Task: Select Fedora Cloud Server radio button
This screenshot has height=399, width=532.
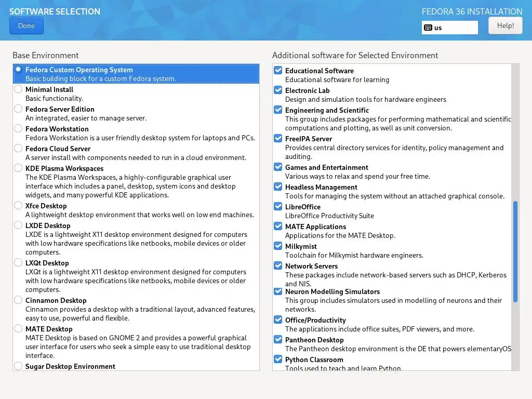Action: click(18, 148)
